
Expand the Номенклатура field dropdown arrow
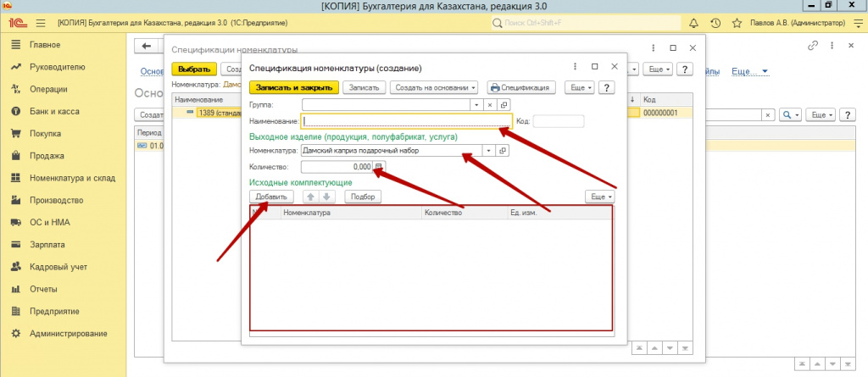489,150
